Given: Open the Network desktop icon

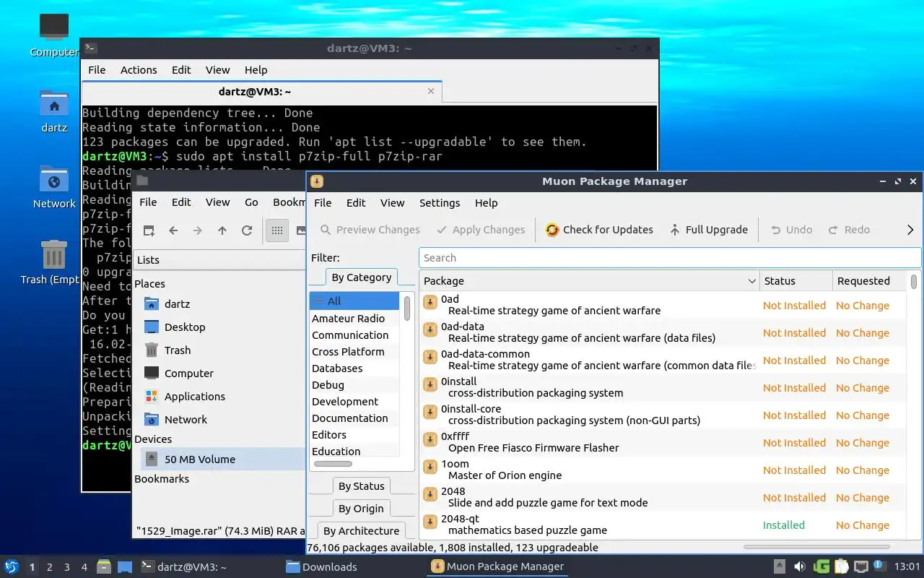Looking at the screenshot, I should [54, 188].
